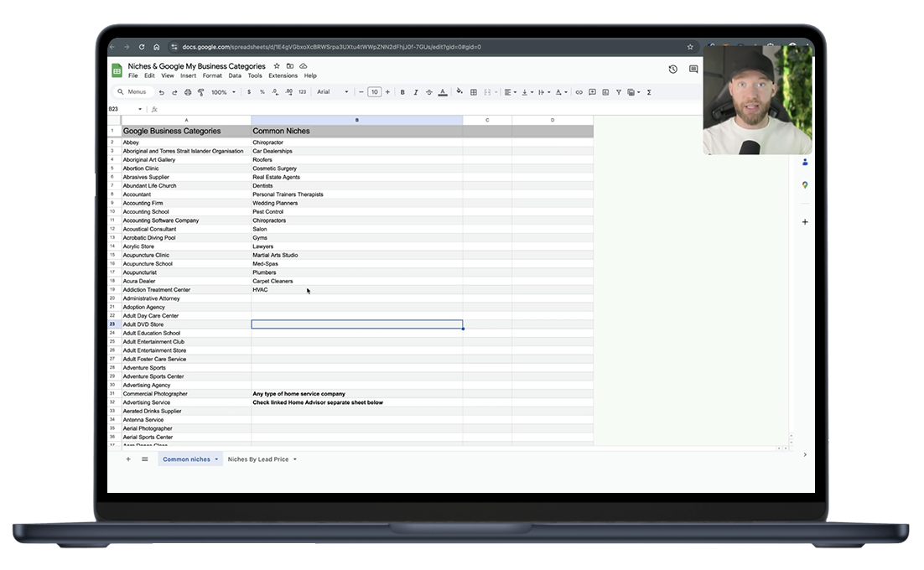Open Google Sheets home logo
924x570 pixels.
tap(117, 70)
